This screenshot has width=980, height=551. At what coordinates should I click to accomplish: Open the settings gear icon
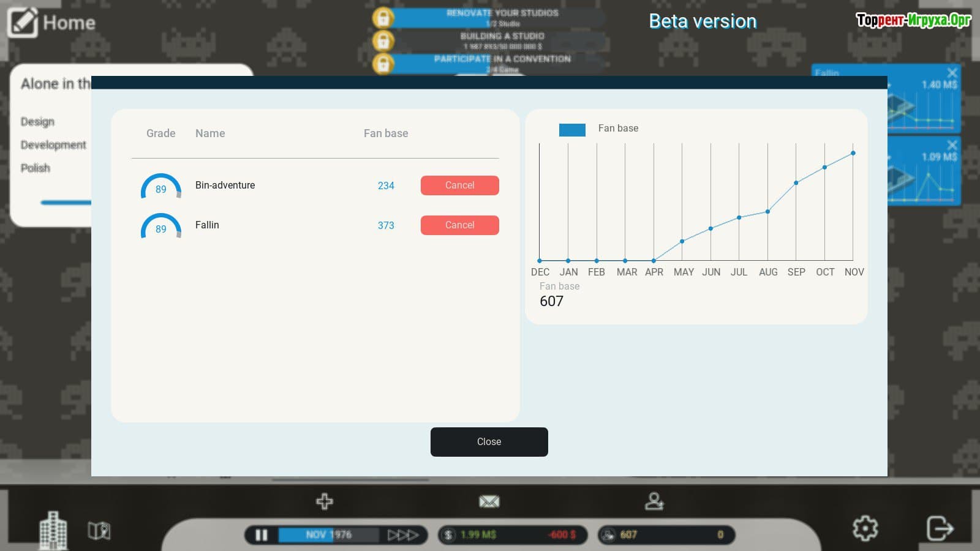pyautogui.click(x=865, y=528)
